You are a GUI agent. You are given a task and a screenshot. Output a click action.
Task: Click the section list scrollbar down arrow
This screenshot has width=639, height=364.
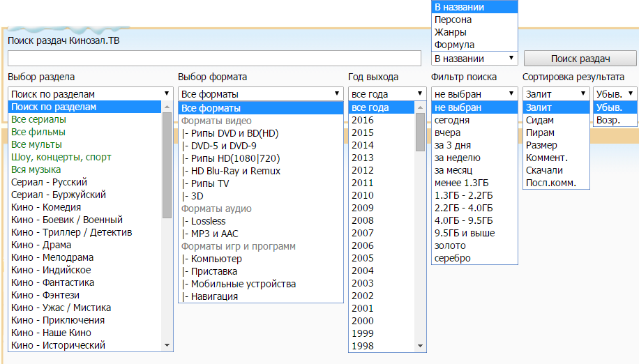pyautogui.click(x=167, y=345)
